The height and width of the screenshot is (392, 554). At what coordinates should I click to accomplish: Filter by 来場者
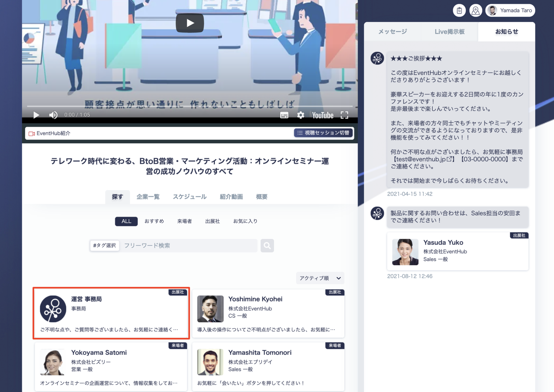point(184,221)
